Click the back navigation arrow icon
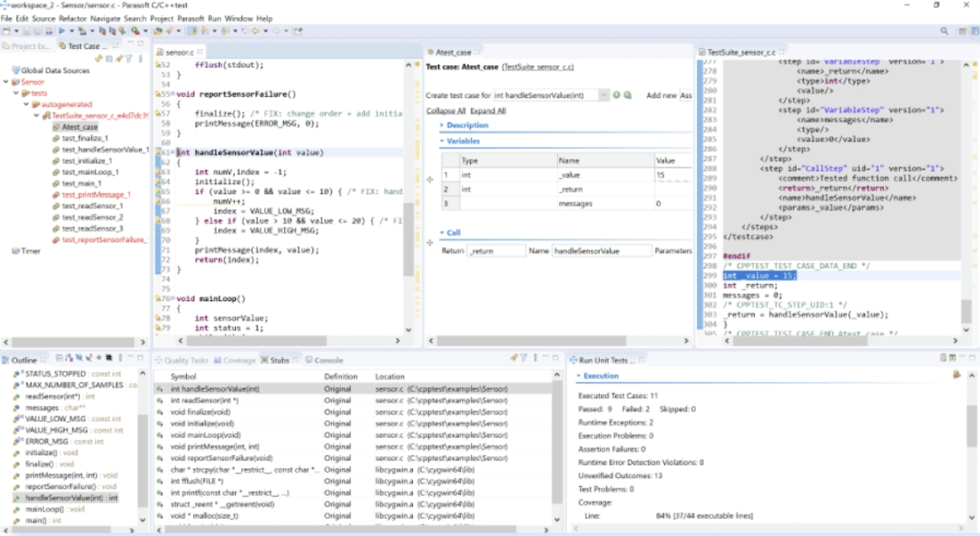Screen dimensions: 980x536 click(256, 31)
